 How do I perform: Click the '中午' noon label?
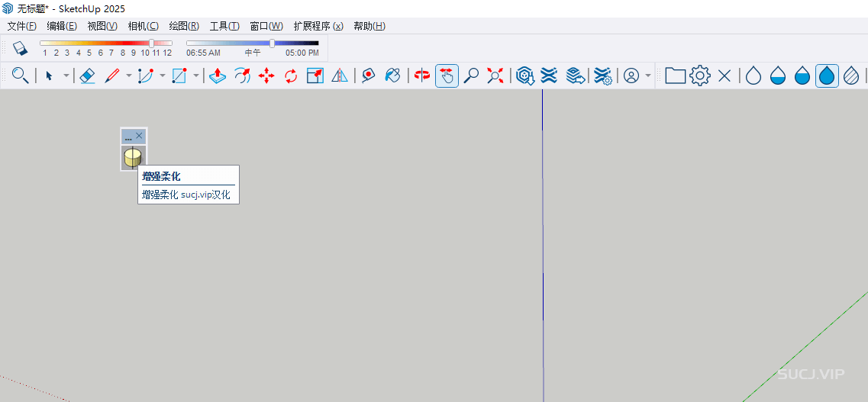click(x=253, y=53)
